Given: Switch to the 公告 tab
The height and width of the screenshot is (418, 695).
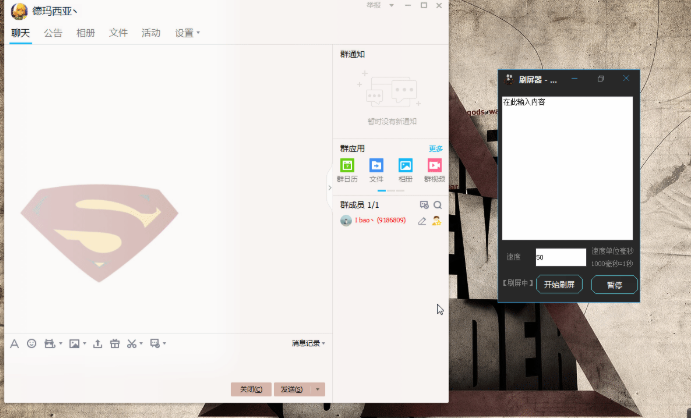Looking at the screenshot, I should coord(53,33).
